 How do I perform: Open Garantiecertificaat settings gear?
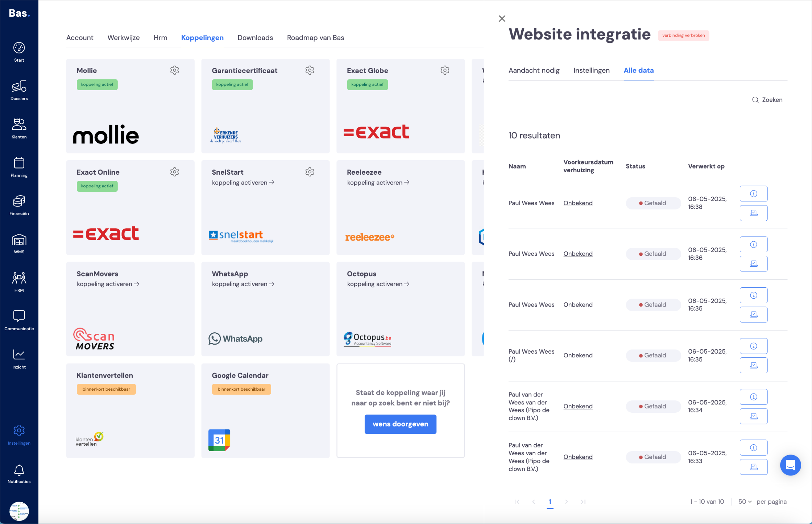(x=310, y=70)
